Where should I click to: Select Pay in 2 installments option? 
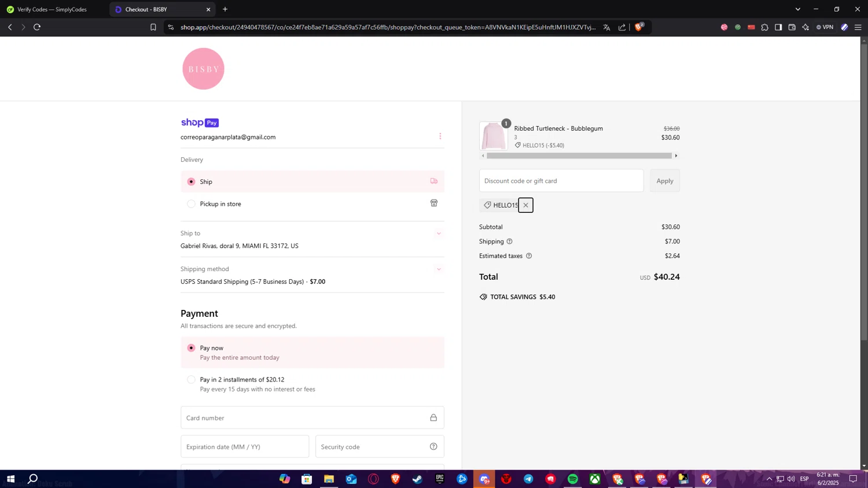[312, 384]
